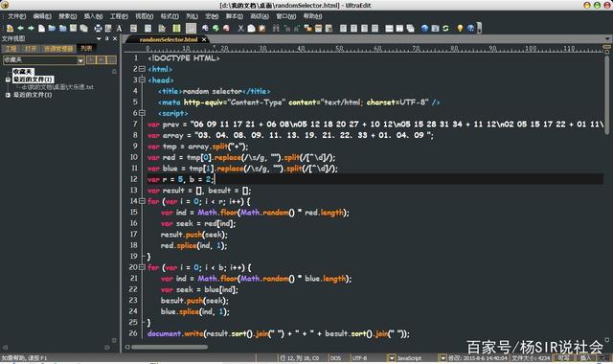
Task: Click the cascade windows toolbar icon
Action: tap(410, 28)
